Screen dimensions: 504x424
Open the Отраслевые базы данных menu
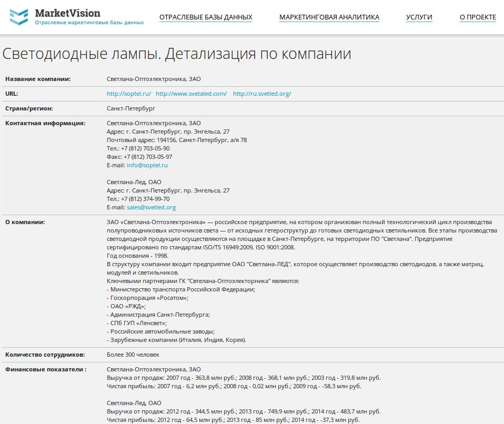click(x=206, y=17)
